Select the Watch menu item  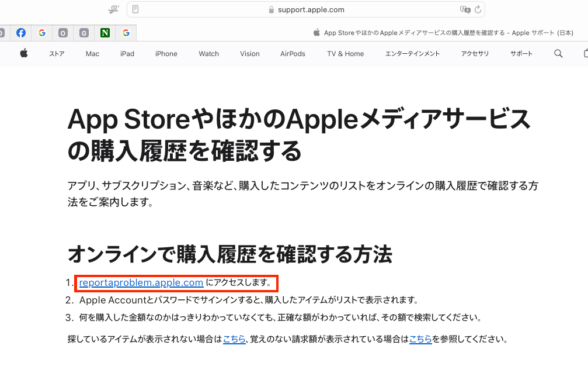(208, 53)
